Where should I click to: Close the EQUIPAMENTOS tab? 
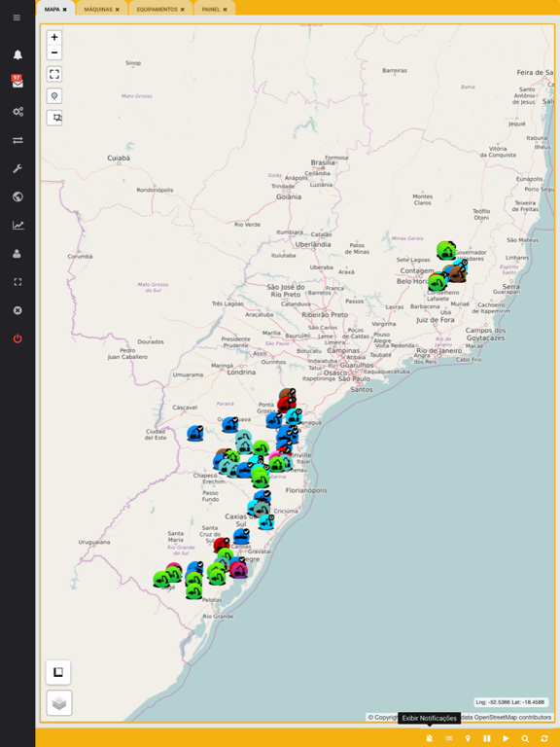point(183,9)
